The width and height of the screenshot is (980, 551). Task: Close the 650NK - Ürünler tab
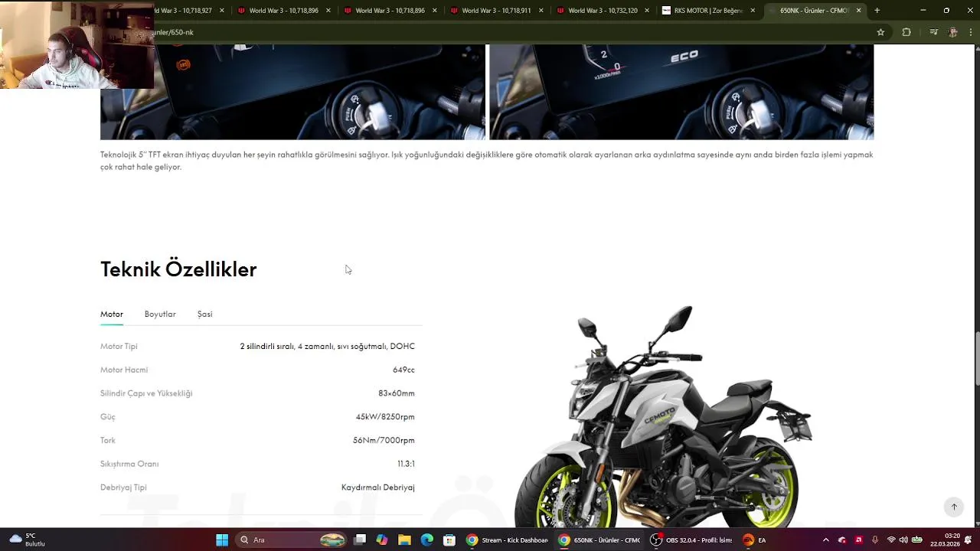858,11
